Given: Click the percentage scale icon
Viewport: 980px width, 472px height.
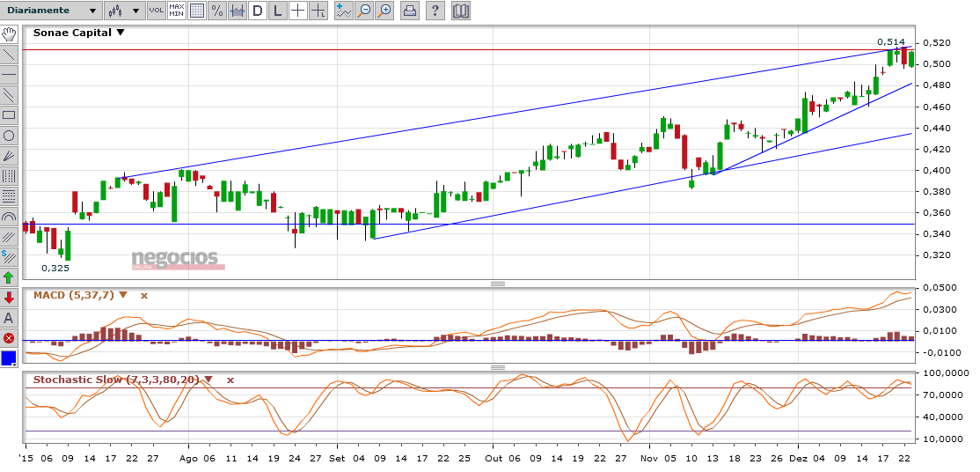Looking at the screenshot, I should pyautogui.click(x=216, y=11).
